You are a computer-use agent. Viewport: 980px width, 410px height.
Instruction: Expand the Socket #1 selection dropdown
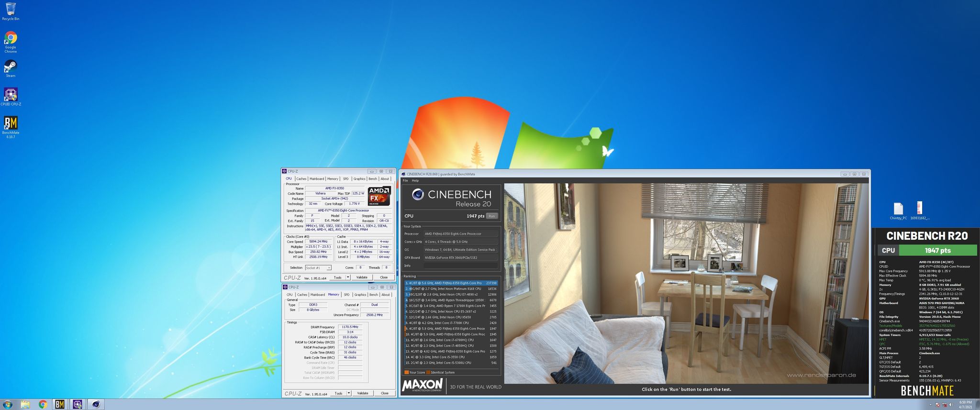coord(318,268)
